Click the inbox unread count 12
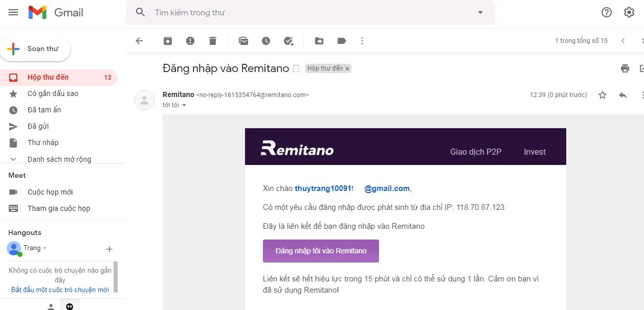Screen dimensions: 644x310 107,78
